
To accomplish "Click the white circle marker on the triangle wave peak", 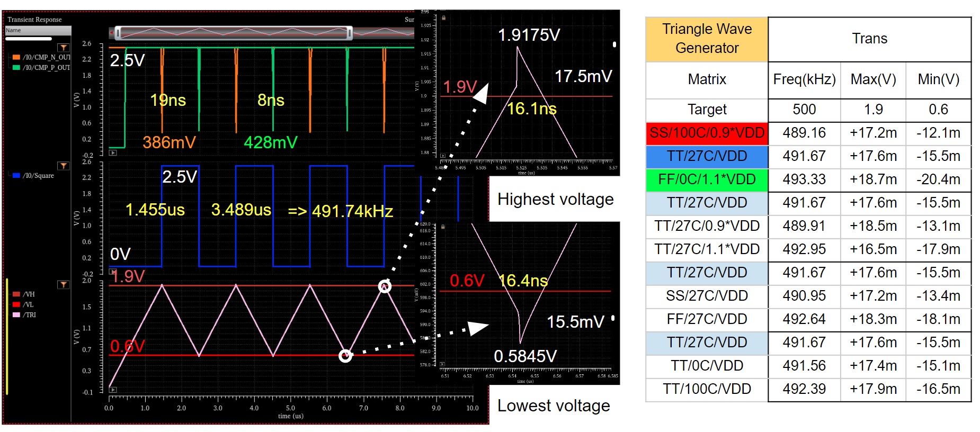I will point(385,286).
